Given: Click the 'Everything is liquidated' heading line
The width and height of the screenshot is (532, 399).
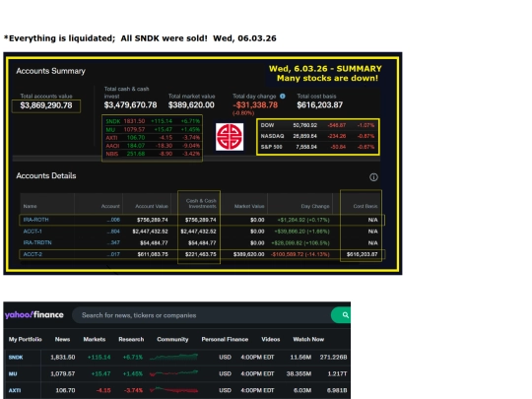Looking at the screenshot, I should (x=140, y=38).
